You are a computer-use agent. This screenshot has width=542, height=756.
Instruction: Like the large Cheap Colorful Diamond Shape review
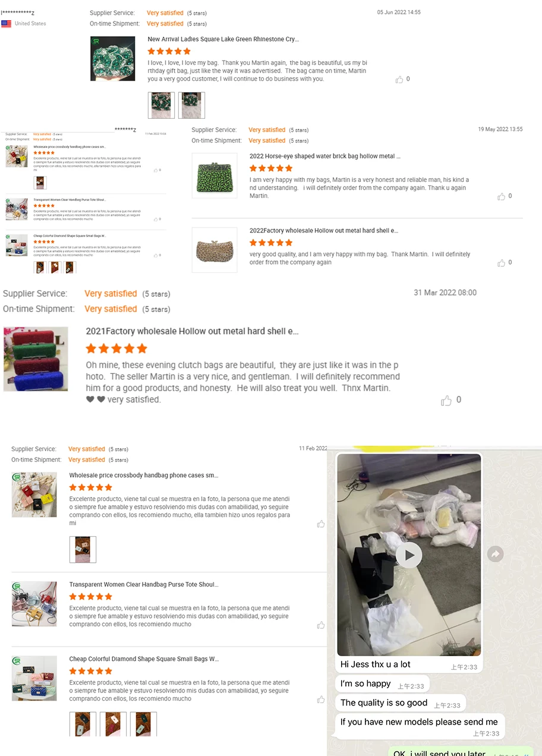click(x=321, y=699)
